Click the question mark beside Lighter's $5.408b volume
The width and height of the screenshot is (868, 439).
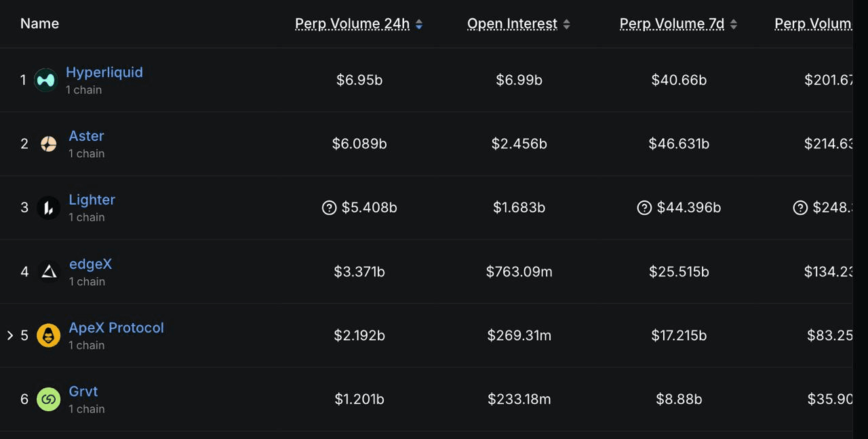point(329,207)
